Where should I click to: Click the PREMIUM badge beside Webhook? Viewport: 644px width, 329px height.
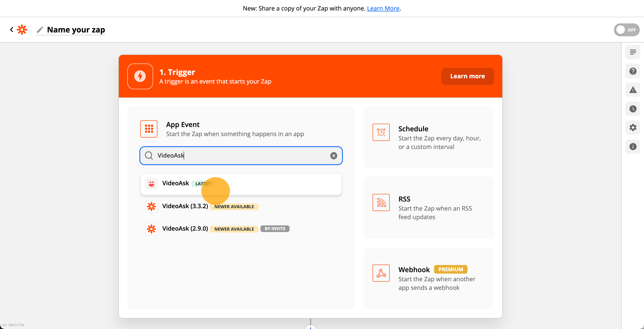click(451, 269)
